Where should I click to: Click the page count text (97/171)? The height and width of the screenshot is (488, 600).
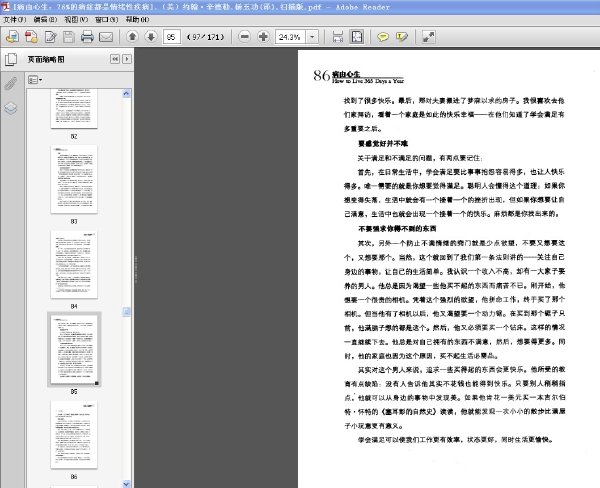pyautogui.click(x=205, y=37)
